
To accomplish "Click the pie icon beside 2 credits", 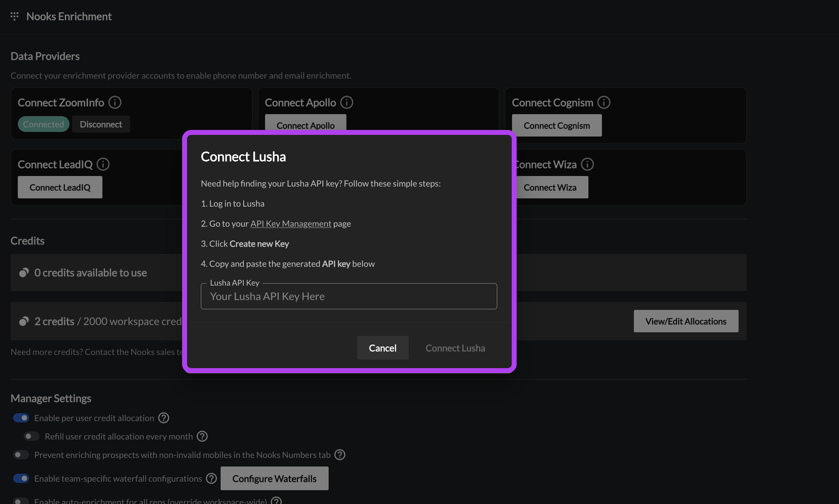I will click(x=24, y=321).
